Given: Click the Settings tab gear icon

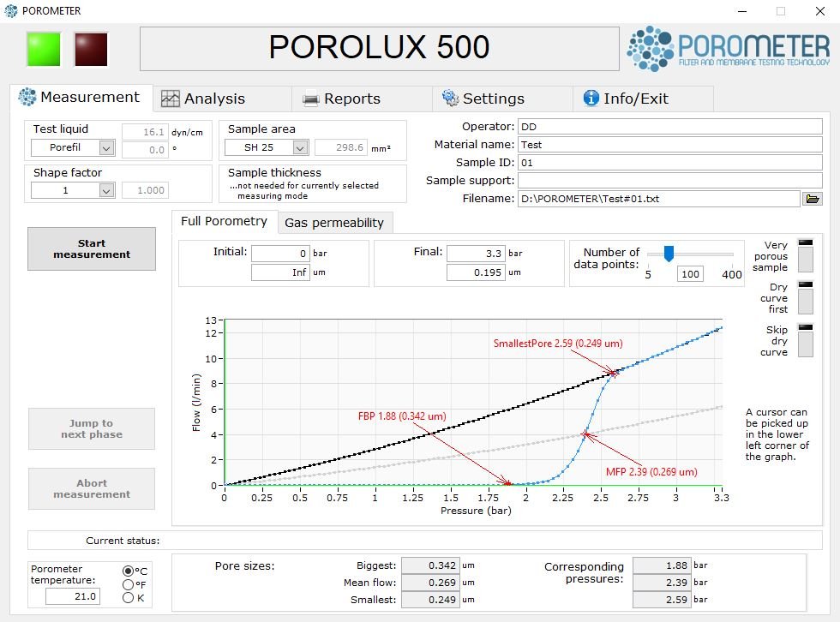Looking at the screenshot, I should [x=451, y=98].
